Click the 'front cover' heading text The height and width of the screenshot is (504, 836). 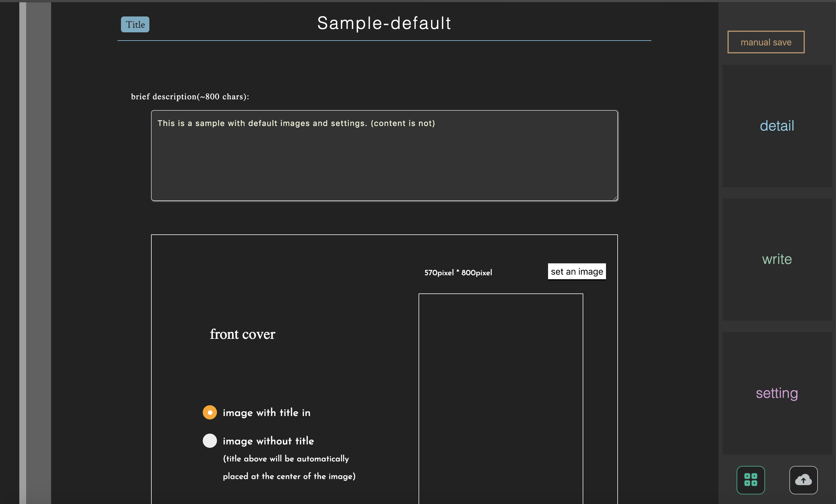pyautogui.click(x=242, y=334)
